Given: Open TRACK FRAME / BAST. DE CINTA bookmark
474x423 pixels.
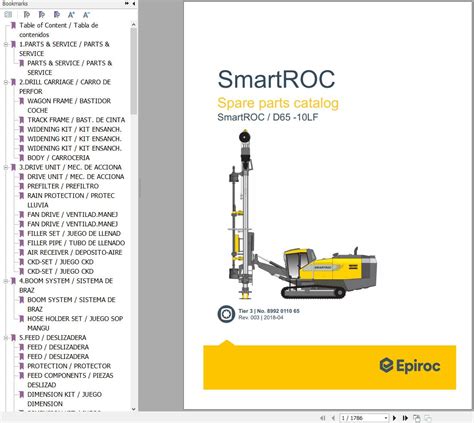Looking at the screenshot, I should point(76,120).
